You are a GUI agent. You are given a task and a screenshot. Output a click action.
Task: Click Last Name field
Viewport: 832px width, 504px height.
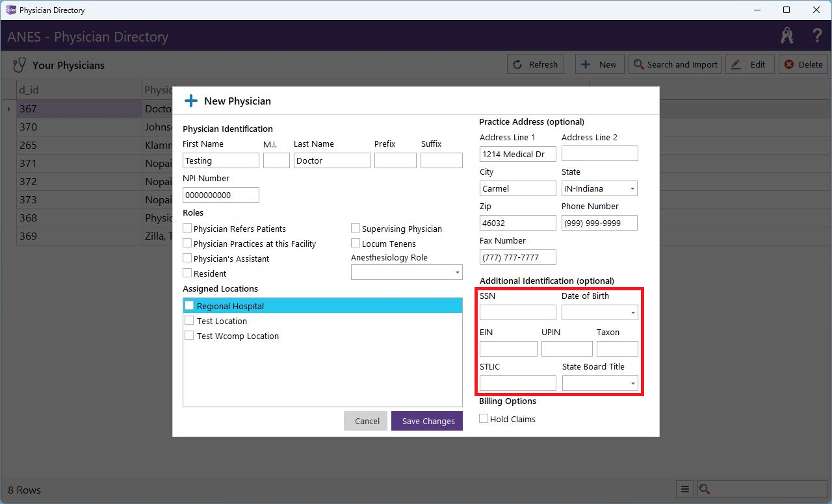point(332,160)
